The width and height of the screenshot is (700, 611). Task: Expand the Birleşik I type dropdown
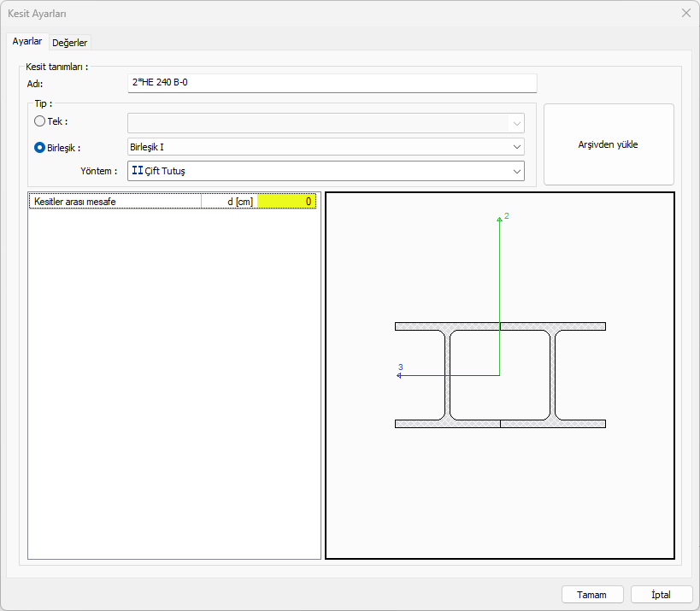325,147
